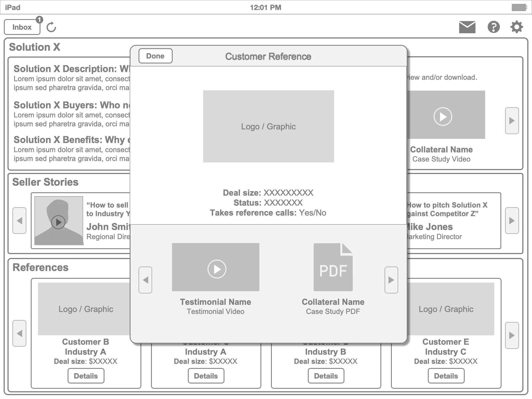Click left arrow in Customer Reference popup
Image resolution: width=532 pixels, height=399 pixels.
tap(145, 280)
